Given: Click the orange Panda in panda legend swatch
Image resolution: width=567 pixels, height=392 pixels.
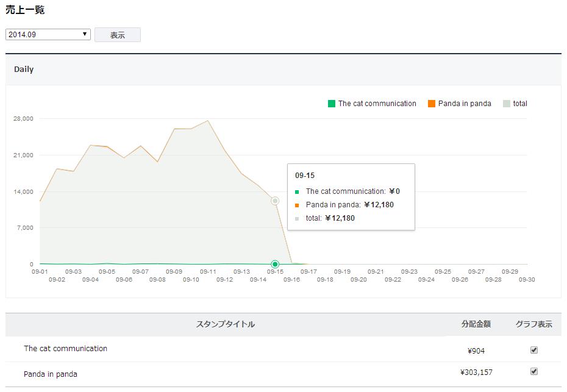Looking at the screenshot, I should 432,104.
